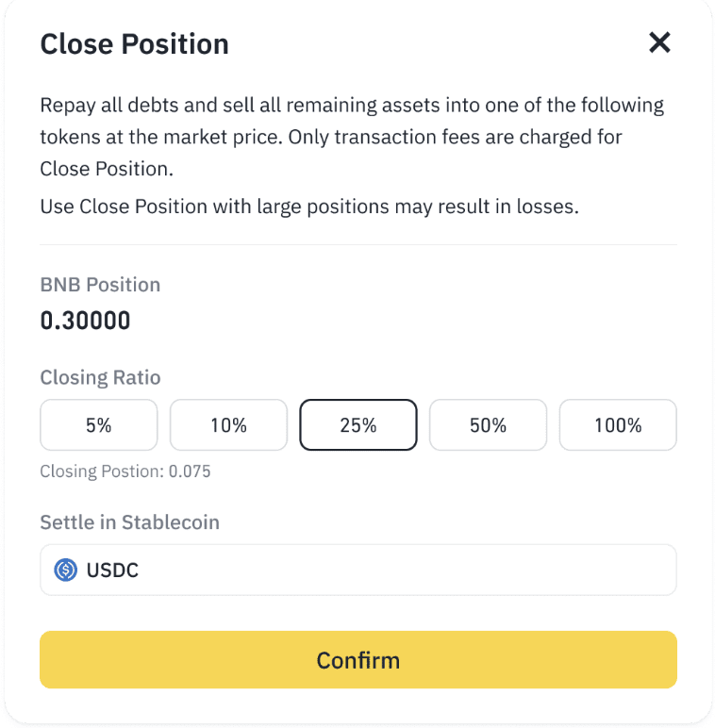Select the 5% closing ratio
This screenshot has width=715, height=728.
pos(98,425)
